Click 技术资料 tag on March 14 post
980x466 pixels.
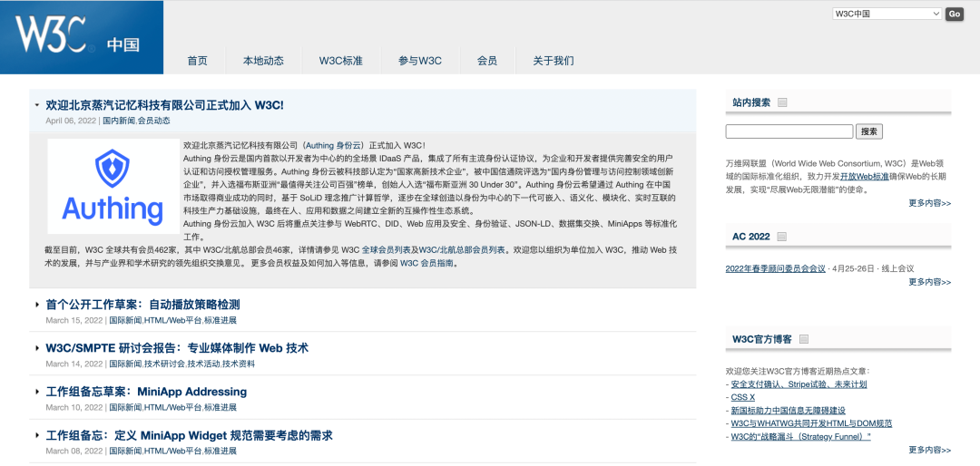pos(239,364)
